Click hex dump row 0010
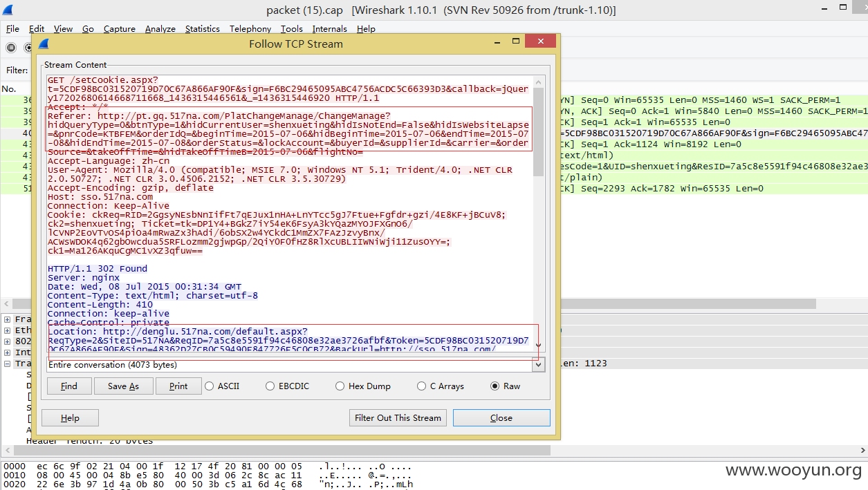The width and height of the screenshot is (868, 490). pyautogui.click(x=207, y=475)
